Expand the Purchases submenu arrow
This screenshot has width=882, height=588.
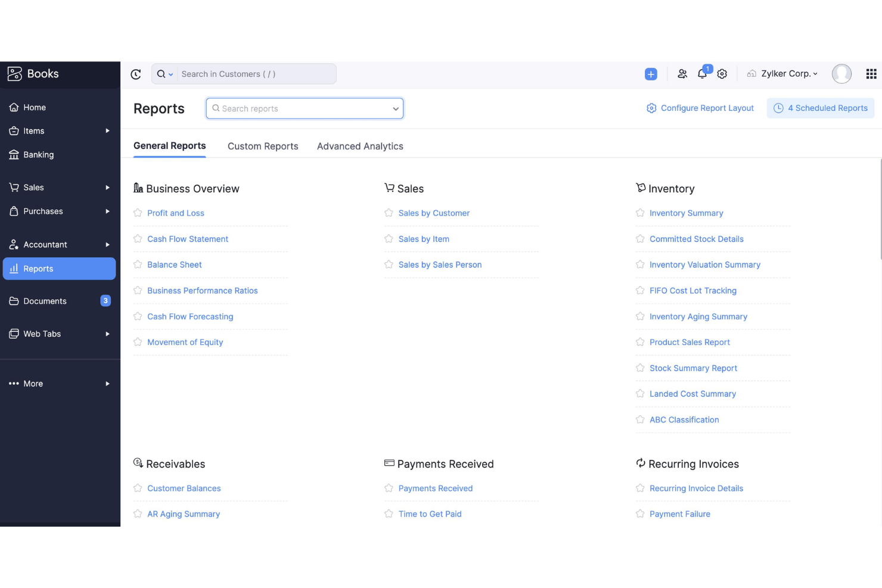107,211
